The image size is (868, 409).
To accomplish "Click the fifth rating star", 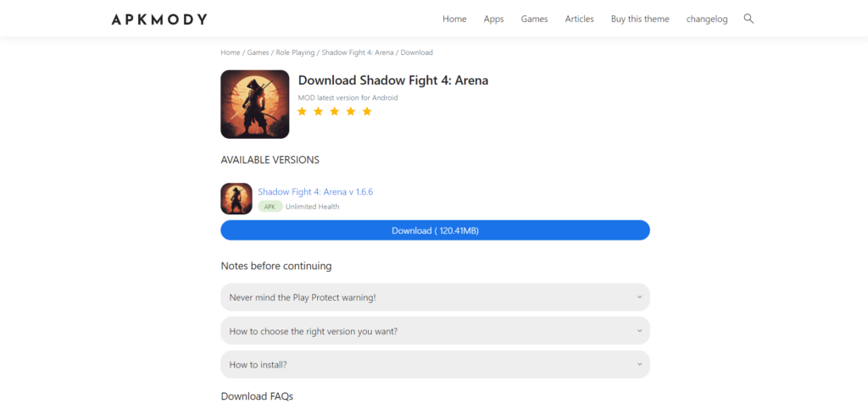I will [367, 111].
